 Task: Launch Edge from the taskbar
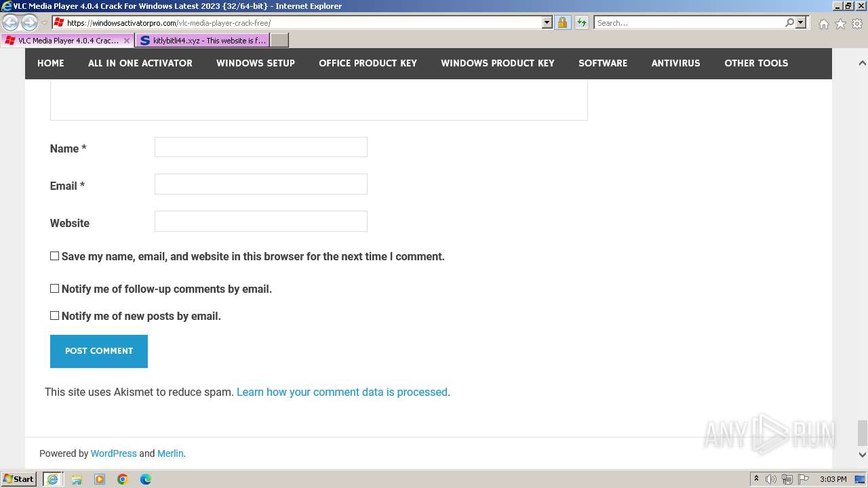(x=146, y=479)
